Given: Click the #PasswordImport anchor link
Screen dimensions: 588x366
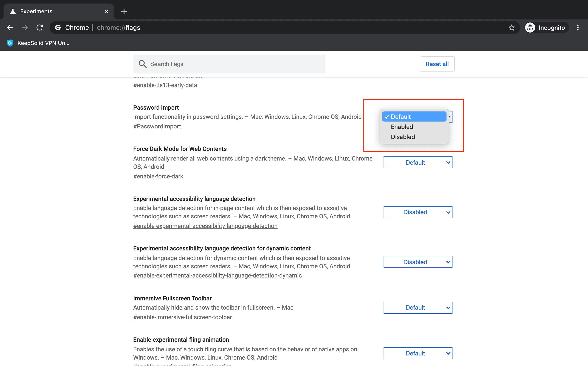Looking at the screenshot, I should [x=157, y=126].
